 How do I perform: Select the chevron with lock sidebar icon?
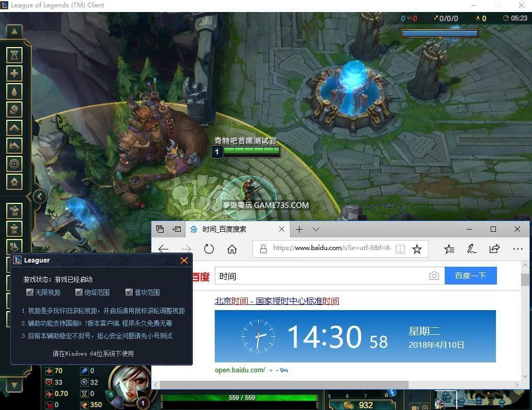(14, 145)
